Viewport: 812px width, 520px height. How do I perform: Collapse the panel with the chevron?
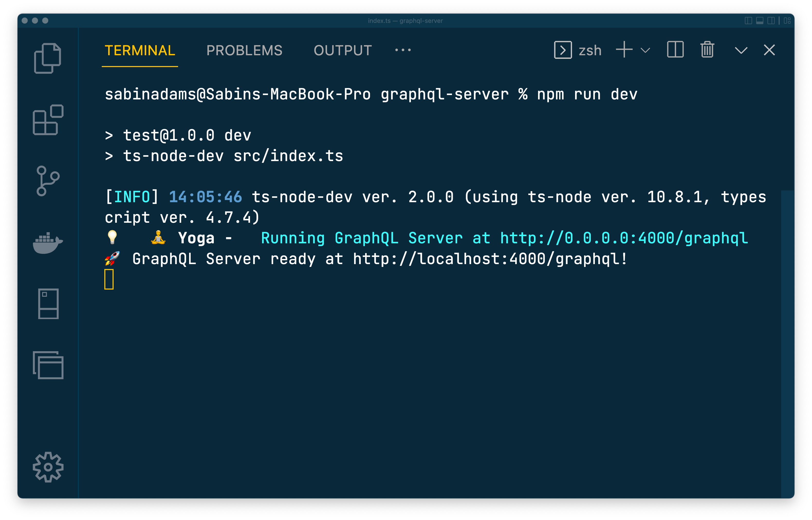click(741, 50)
